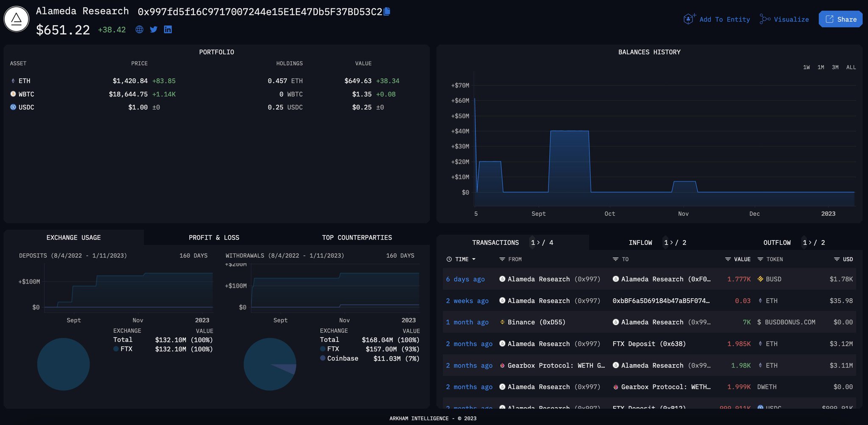The image size is (868, 425).
Task: Open the Inflow tab
Action: tap(640, 243)
